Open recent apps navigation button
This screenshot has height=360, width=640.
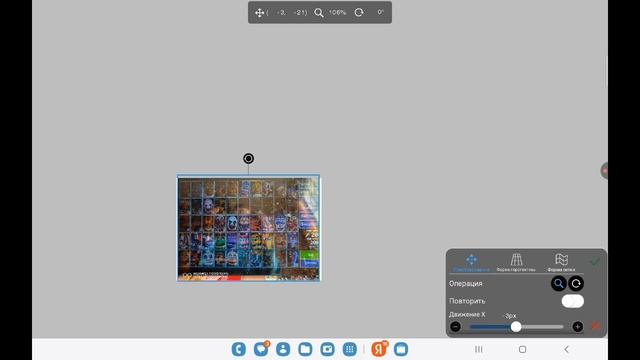pyautogui.click(x=479, y=349)
